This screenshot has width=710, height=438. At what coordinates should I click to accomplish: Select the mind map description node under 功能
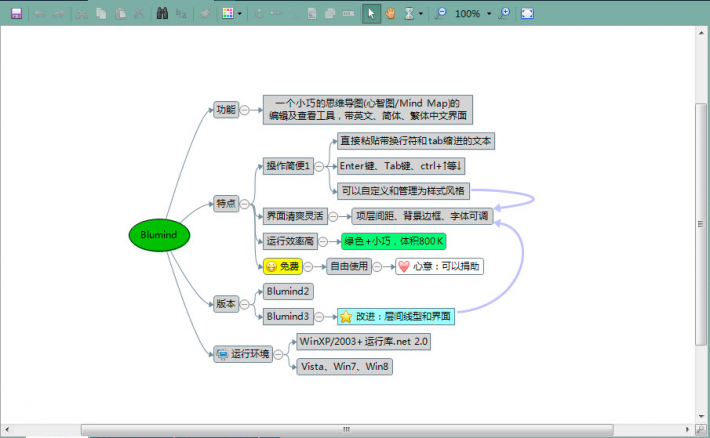click(368, 110)
